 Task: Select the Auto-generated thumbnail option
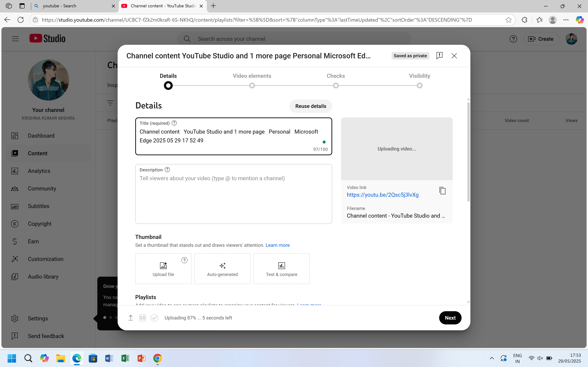click(x=222, y=269)
